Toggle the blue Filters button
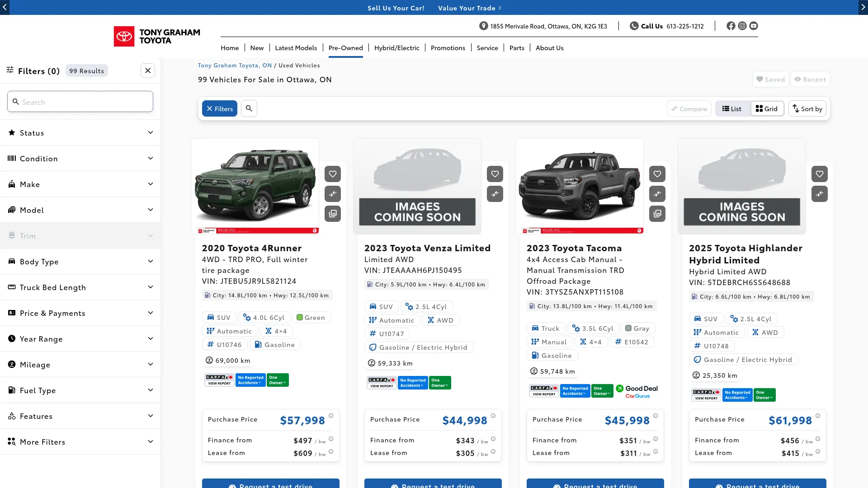The width and height of the screenshot is (868, 488). [x=220, y=108]
